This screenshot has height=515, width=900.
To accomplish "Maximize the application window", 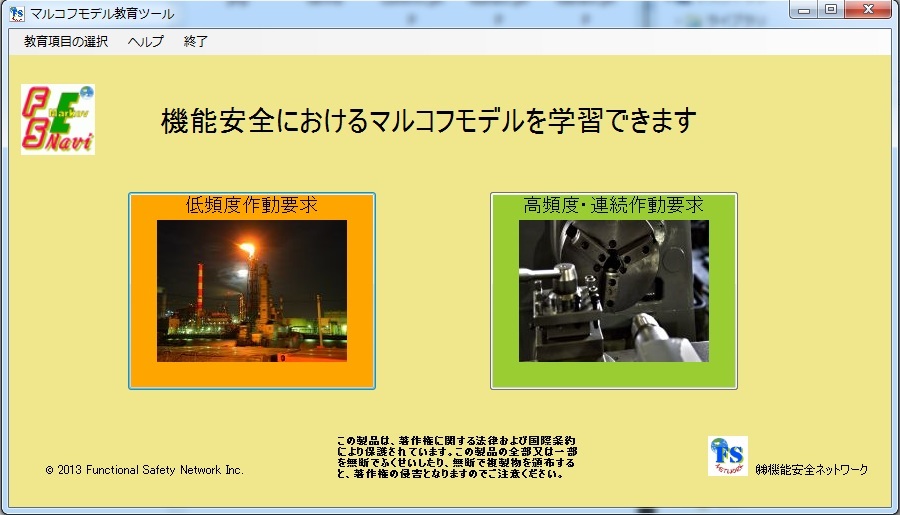I will tap(831, 10).
